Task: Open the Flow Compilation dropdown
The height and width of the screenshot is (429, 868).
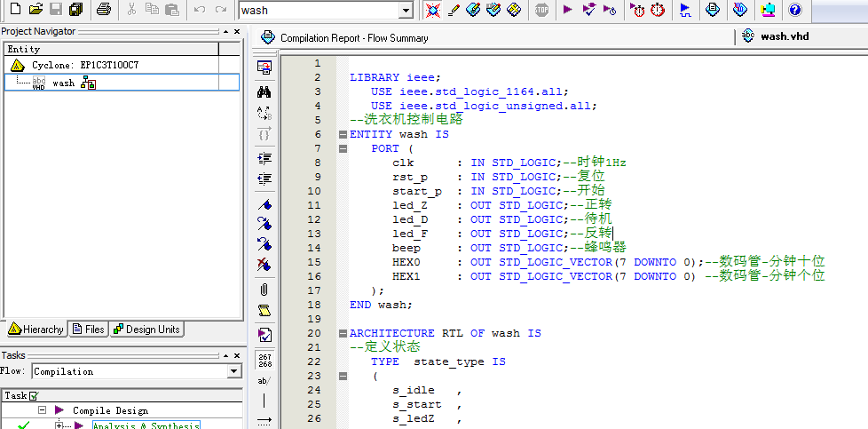Action: tap(234, 371)
